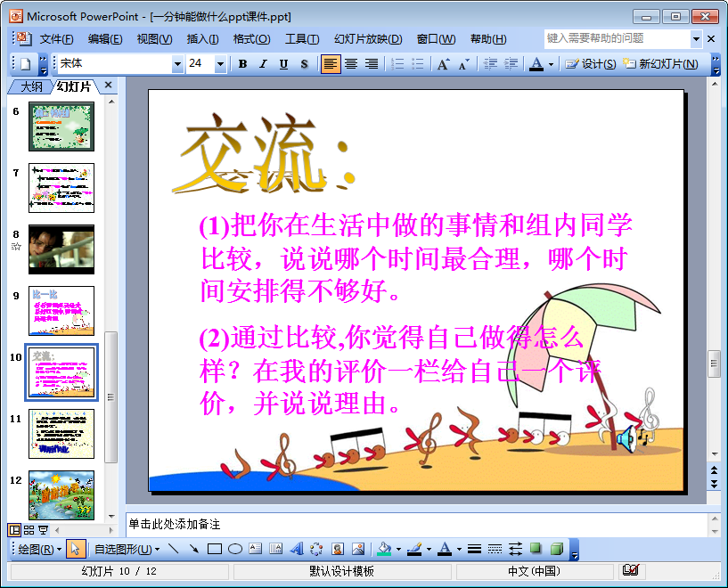The image size is (728, 588).
Task: Toggle text Shadow formatting
Action: tap(304, 64)
